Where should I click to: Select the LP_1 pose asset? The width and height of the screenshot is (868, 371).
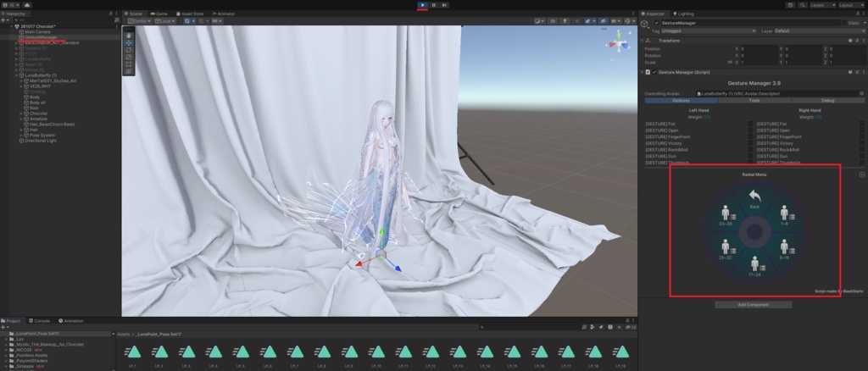click(132, 355)
